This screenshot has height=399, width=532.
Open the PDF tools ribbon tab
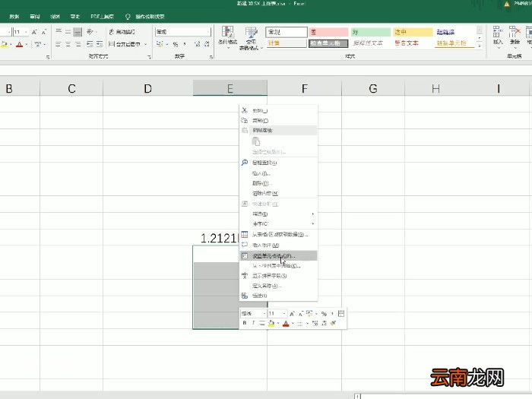pyautogui.click(x=102, y=16)
